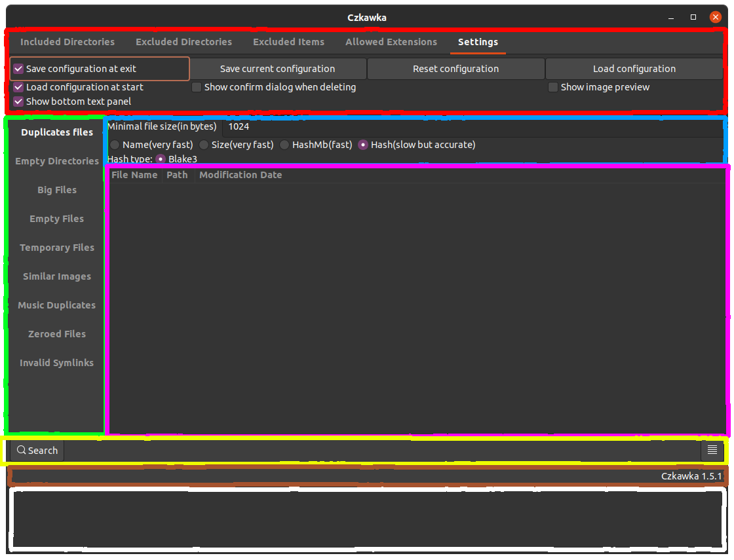This screenshot has height=560, width=734.
Task: Click the Search button magnifier icon
Action: click(x=21, y=450)
